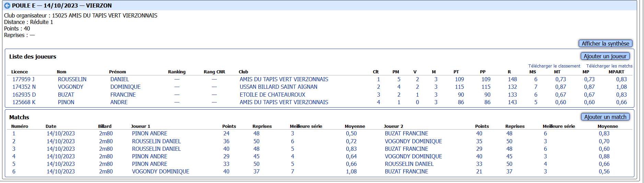This screenshot has width=644, height=183.
Task: Click Joueur 2 VOGONDY DOMINIQUE in match 2
Action: click(413, 141)
